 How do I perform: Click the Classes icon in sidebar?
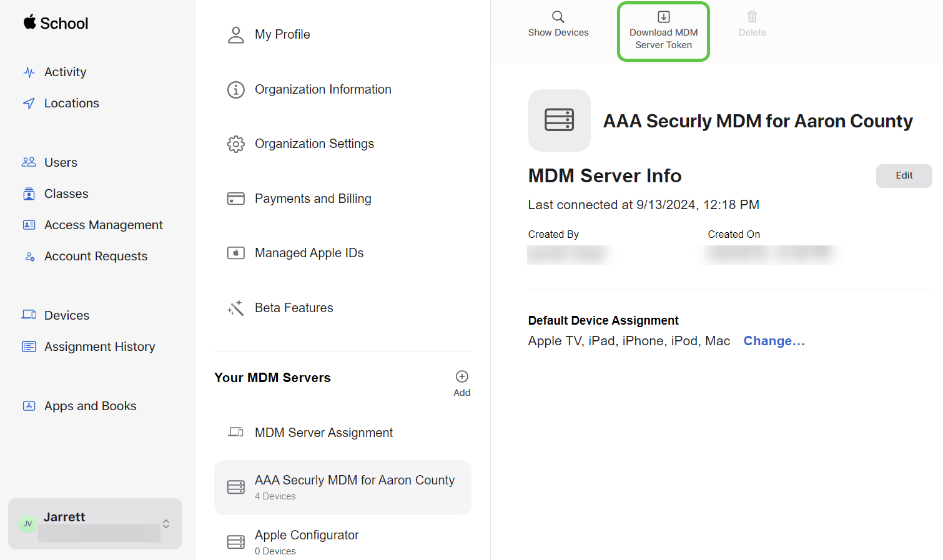tap(29, 194)
